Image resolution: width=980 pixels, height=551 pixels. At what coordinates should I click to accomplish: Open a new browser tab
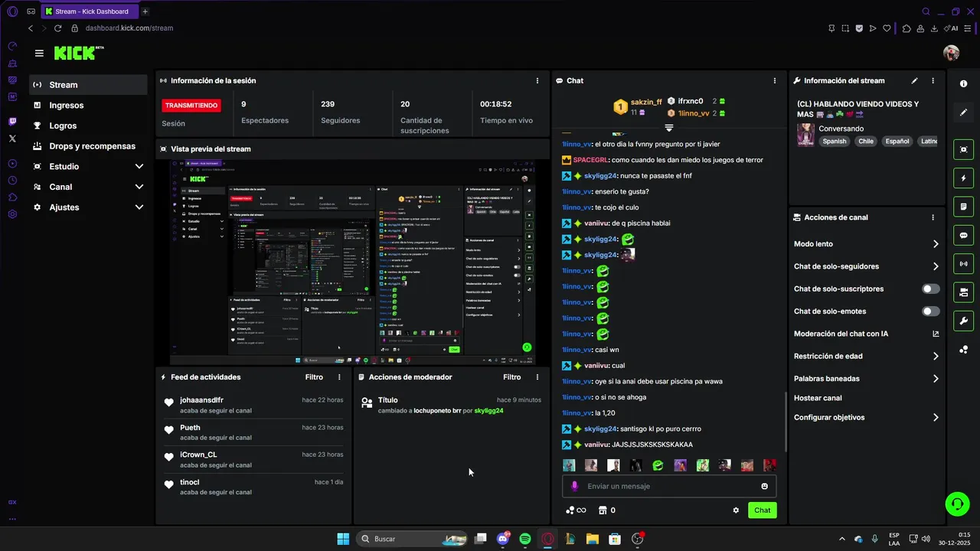tap(145, 11)
